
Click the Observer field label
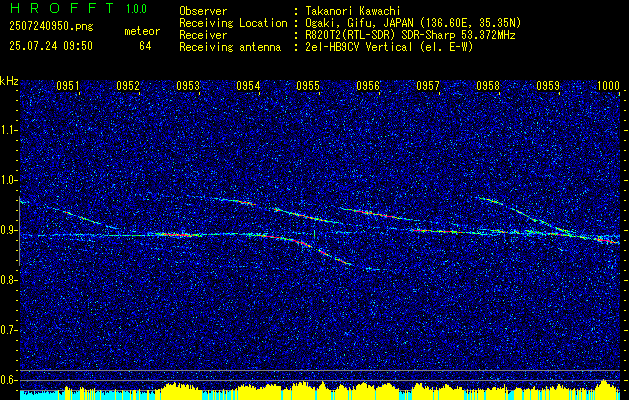click(203, 12)
